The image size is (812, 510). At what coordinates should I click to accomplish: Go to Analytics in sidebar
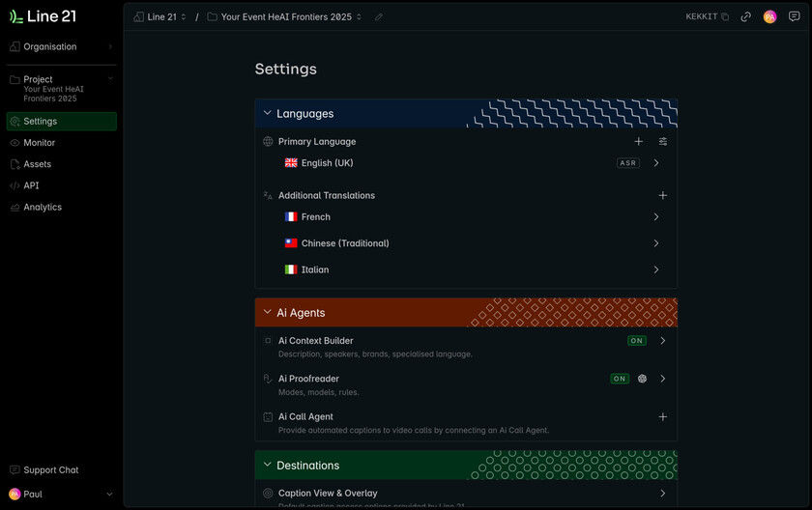43,207
